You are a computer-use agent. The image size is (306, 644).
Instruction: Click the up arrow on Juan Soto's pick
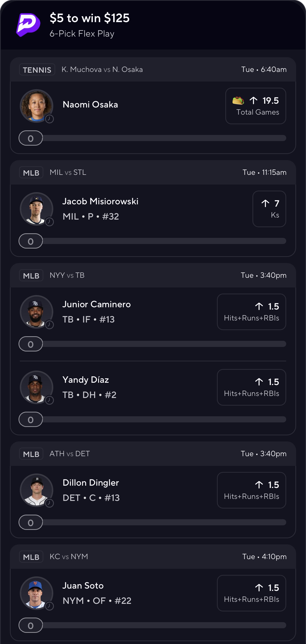259,588
